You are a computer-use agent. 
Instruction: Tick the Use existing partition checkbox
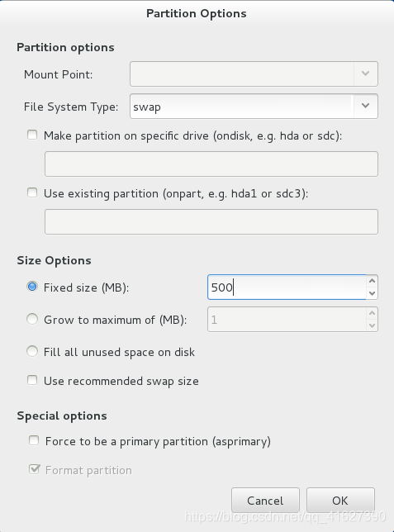32,192
